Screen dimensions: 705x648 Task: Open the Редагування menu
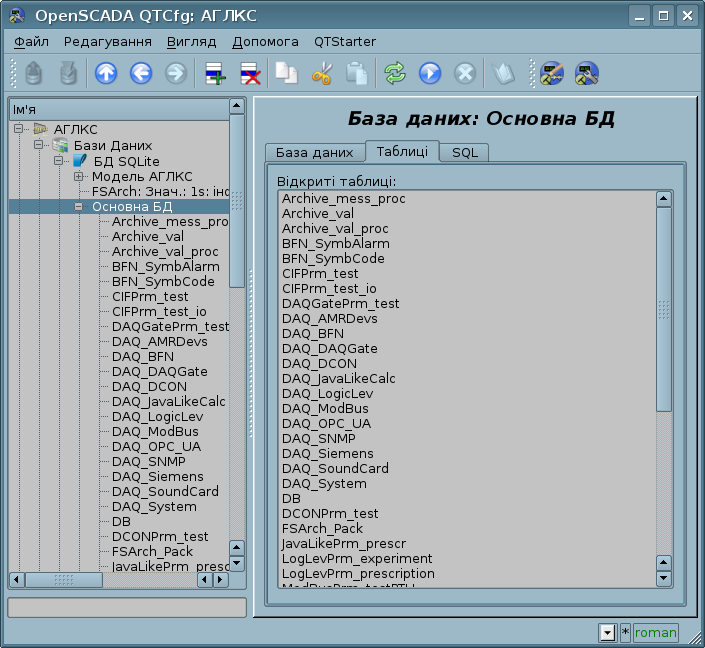coord(108,42)
